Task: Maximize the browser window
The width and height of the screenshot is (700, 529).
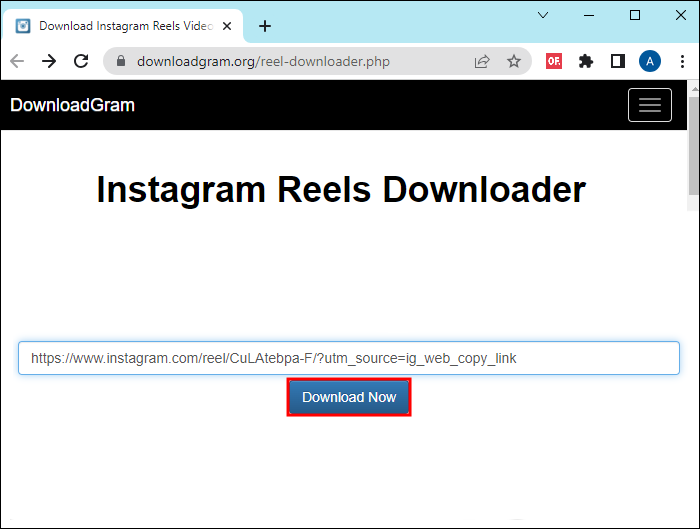Action: (634, 15)
